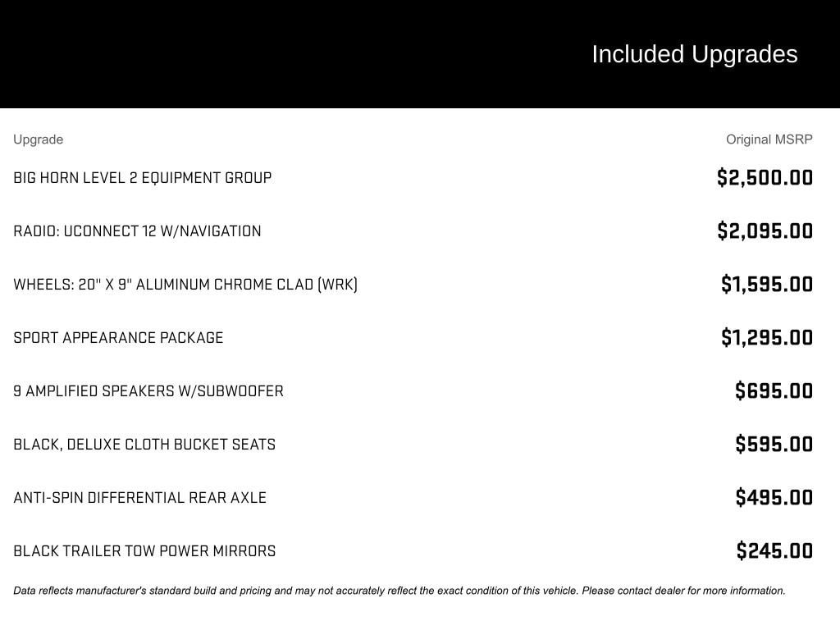
Task: Click the Original MSRP column header
Action: [769, 139]
